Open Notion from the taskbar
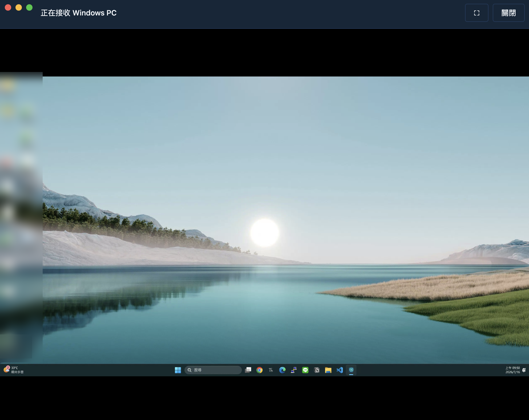 [x=317, y=370]
